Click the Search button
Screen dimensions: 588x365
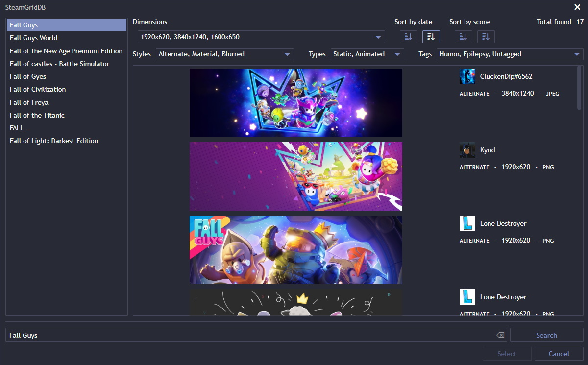(546, 335)
